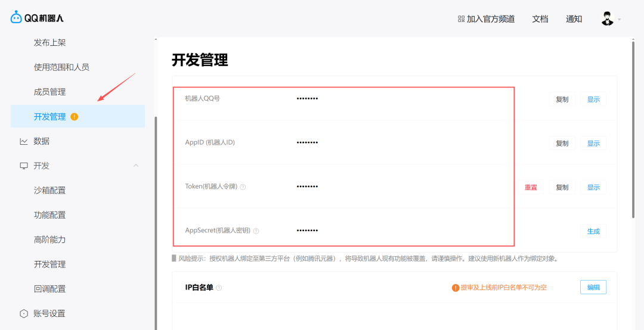Open 通知 in the top navigation
The image size is (644, 330).
(574, 19)
